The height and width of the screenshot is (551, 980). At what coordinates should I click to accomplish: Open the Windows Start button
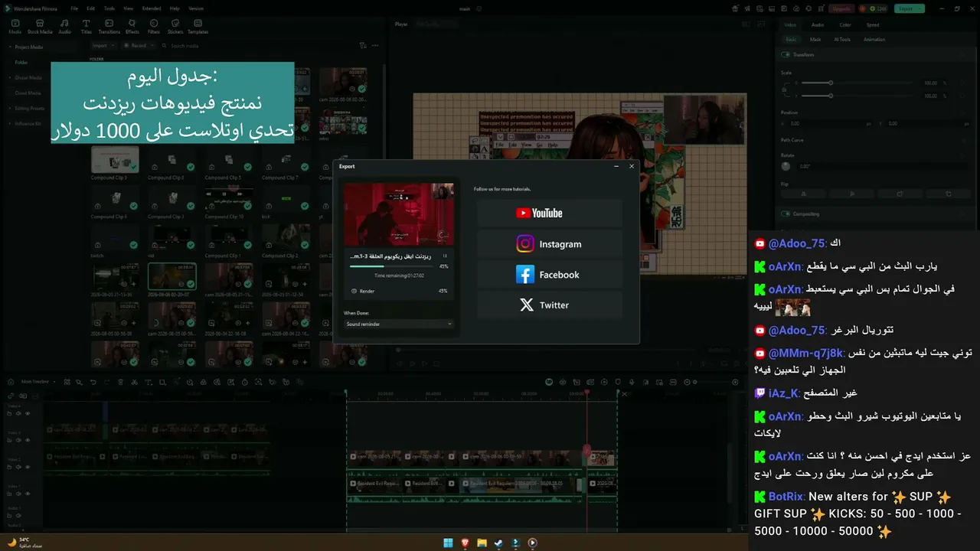[x=448, y=543]
